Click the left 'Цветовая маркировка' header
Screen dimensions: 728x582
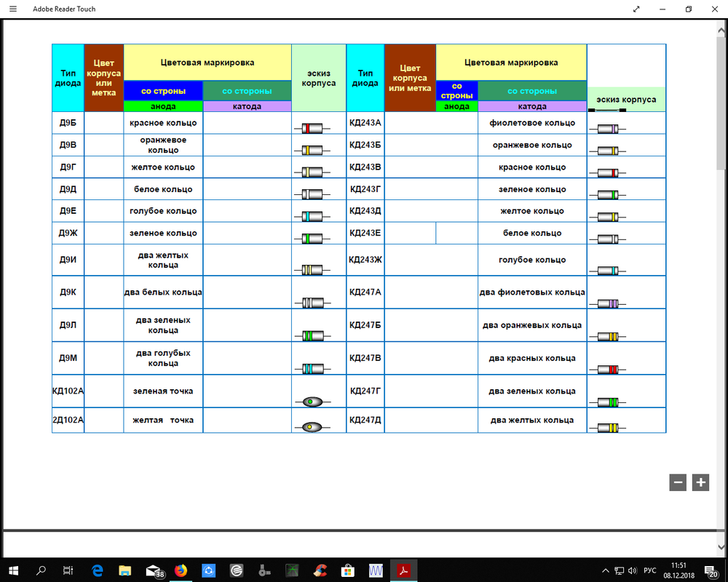pos(207,63)
